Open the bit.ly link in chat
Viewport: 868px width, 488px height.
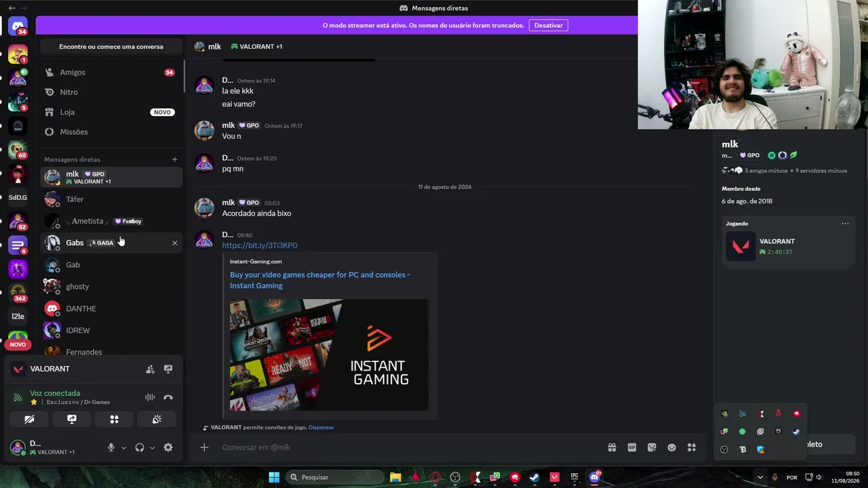point(260,245)
